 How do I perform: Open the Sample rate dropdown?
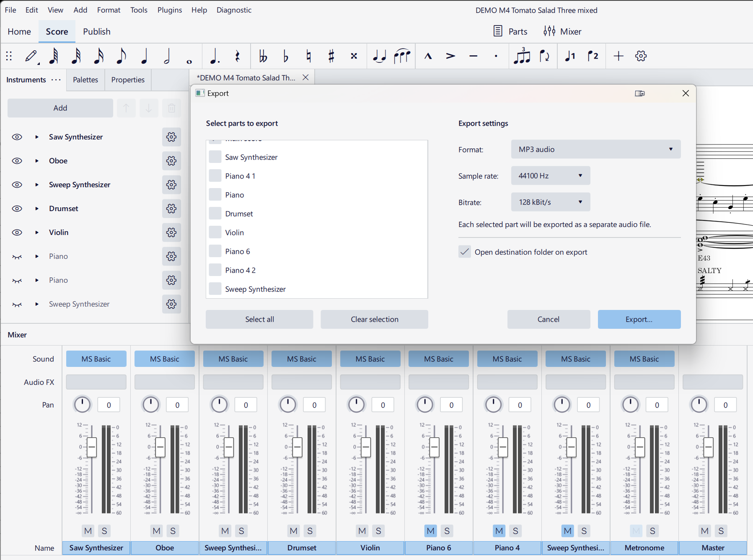[551, 176]
